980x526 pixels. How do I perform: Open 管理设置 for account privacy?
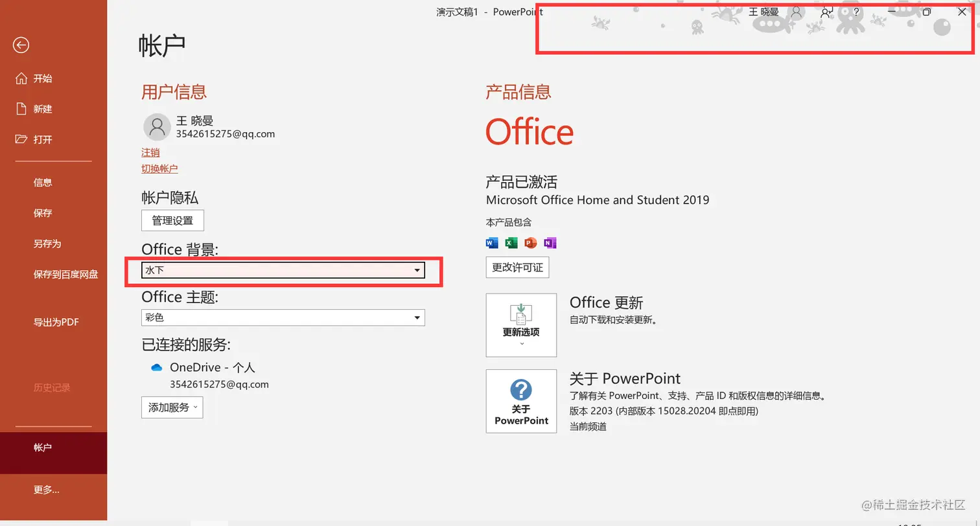click(172, 220)
